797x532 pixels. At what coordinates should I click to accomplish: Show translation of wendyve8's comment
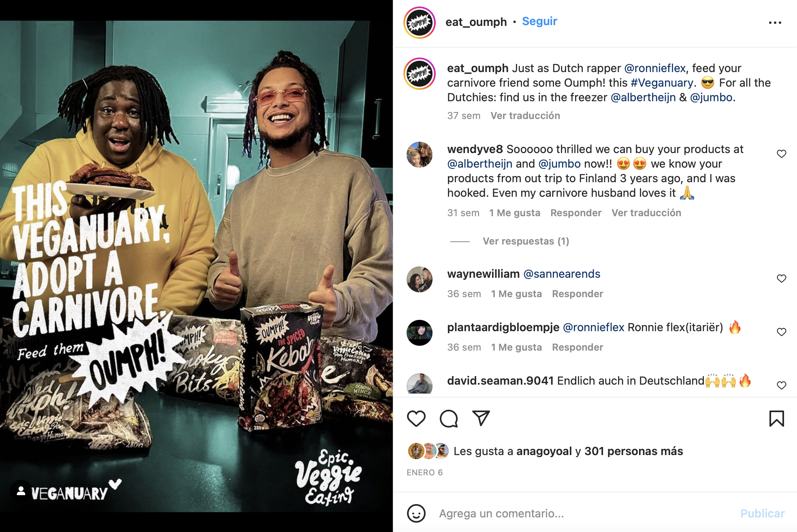(x=646, y=213)
